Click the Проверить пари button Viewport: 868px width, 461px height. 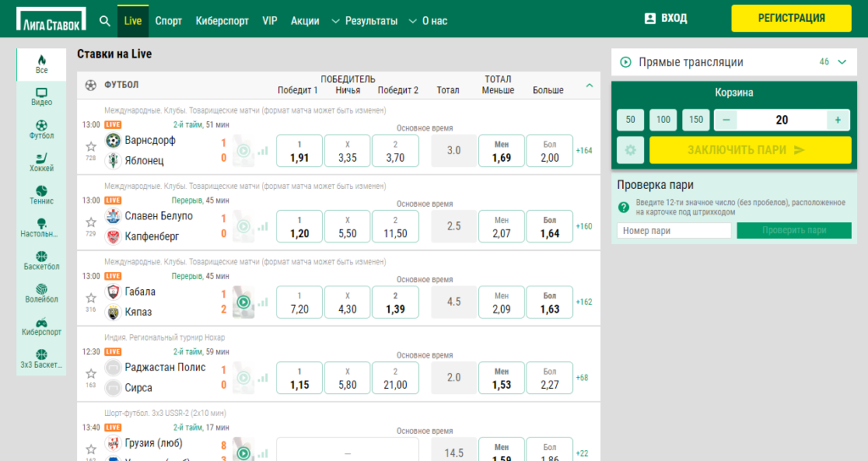coord(793,230)
